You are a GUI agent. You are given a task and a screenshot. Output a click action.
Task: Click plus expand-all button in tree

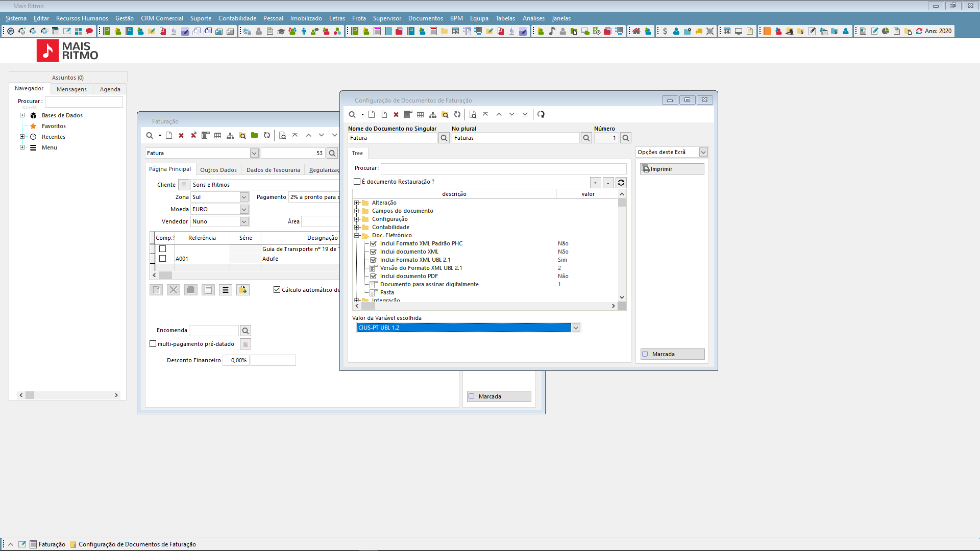596,183
